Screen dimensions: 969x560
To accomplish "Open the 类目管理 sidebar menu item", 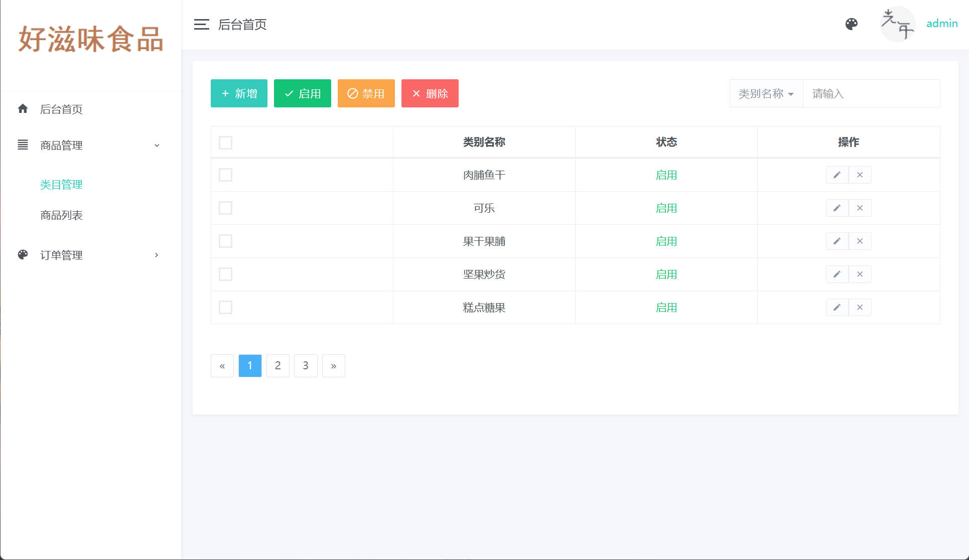I will (61, 184).
